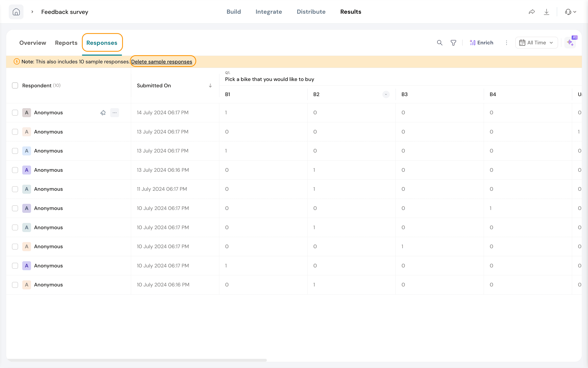This screenshot has height=368, width=588.
Task: Click the breadcrumb chevron near Feedback survey
Action: (32, 12)
